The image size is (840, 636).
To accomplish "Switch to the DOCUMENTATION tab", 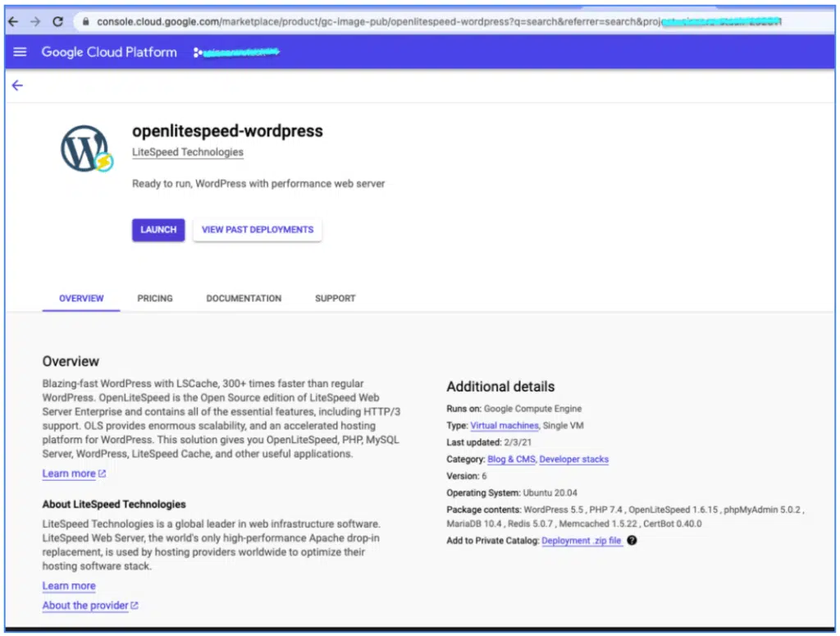I will tap(244, 299).
